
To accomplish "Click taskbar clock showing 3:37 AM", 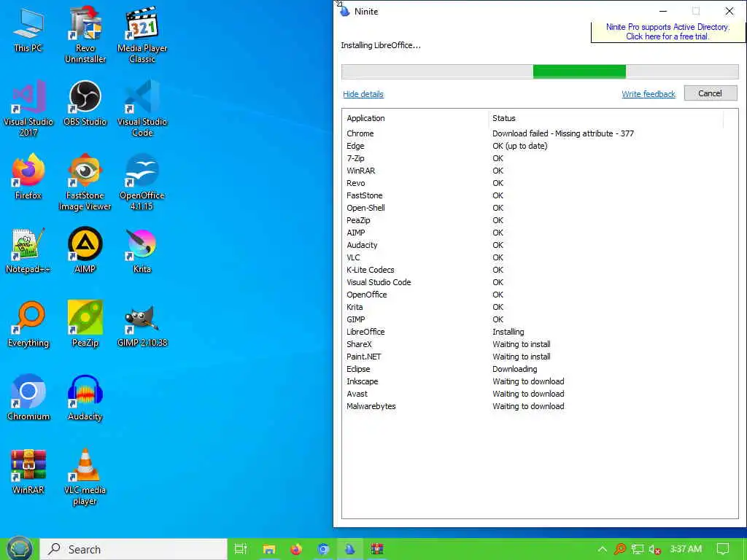I will (x=686, y=549).
